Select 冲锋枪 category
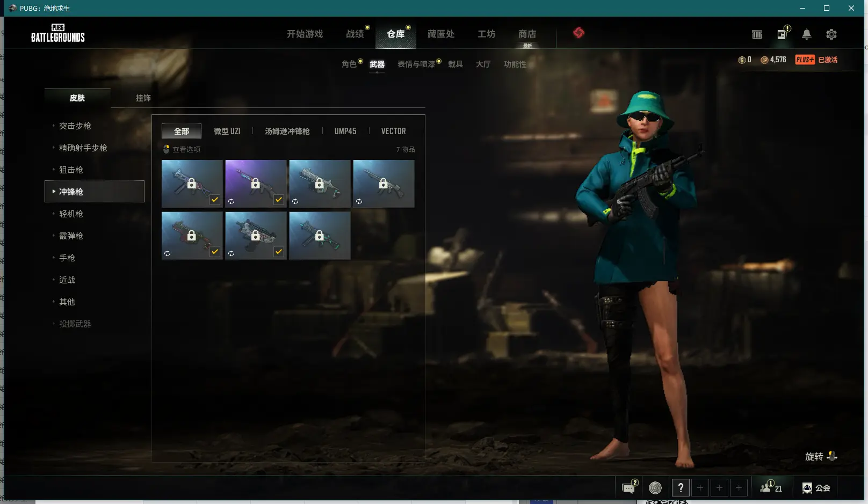 click(x=95, y=192)
